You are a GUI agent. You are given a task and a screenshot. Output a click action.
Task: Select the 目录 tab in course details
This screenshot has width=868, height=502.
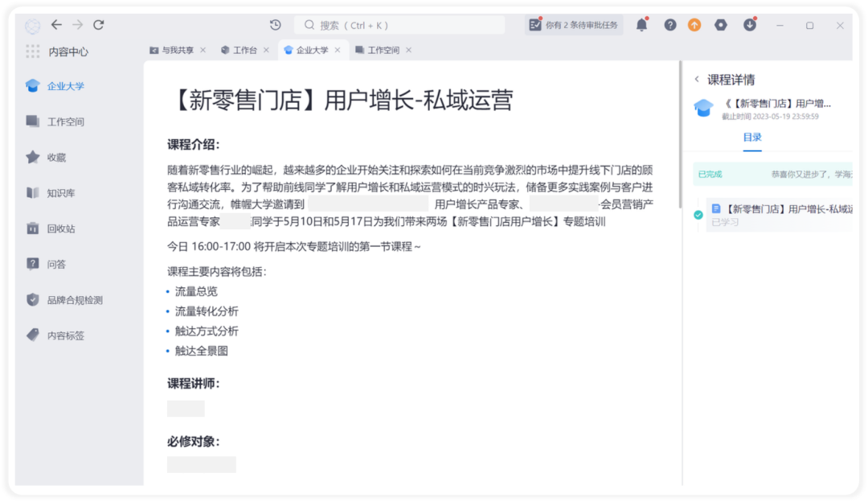point(751,138)
